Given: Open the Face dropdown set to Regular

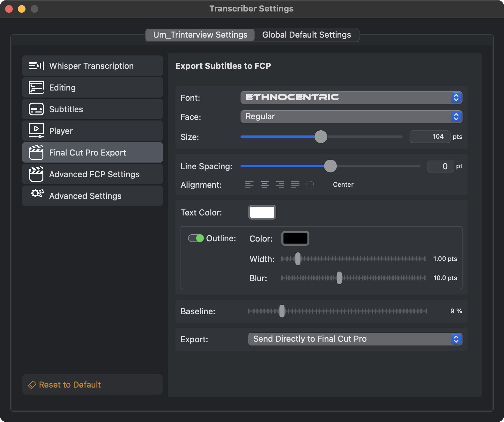Looking at the screenshot, I should point(351,117).
